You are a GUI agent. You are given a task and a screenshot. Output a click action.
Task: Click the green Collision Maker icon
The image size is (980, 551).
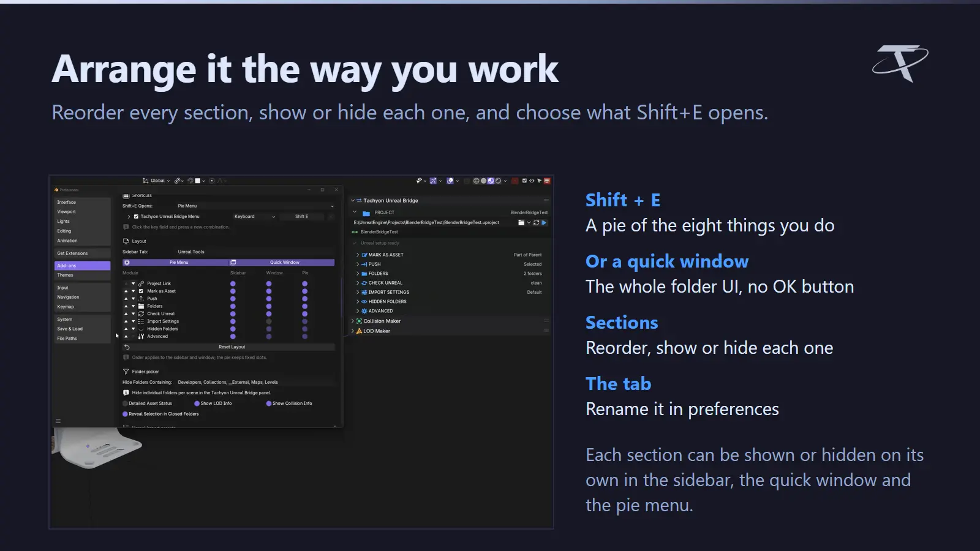(x=360, y=321)
